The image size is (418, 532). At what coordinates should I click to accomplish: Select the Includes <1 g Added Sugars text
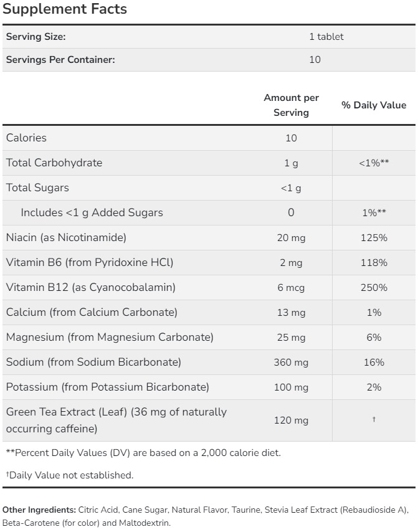point(92,212)
